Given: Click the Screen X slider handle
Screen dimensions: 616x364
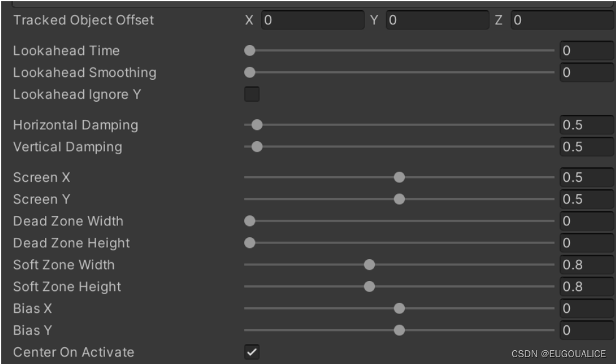Looking at the screenshot, I should 399,177.
